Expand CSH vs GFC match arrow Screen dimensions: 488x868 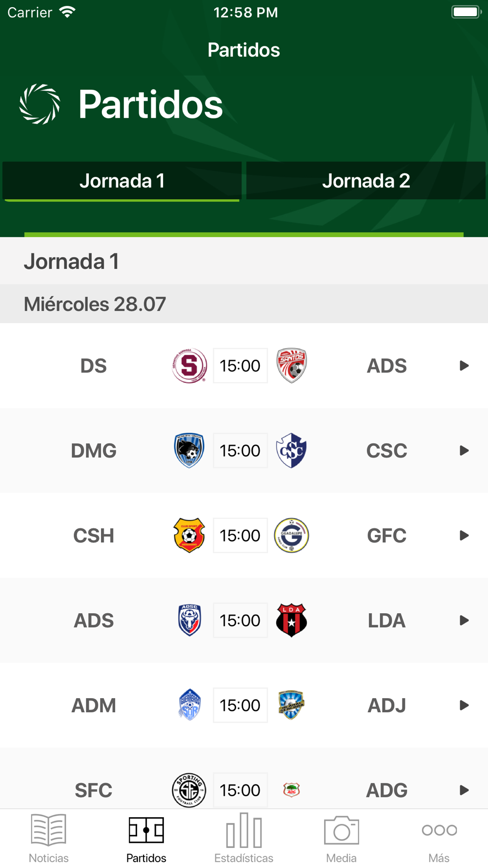coord(464,536)
